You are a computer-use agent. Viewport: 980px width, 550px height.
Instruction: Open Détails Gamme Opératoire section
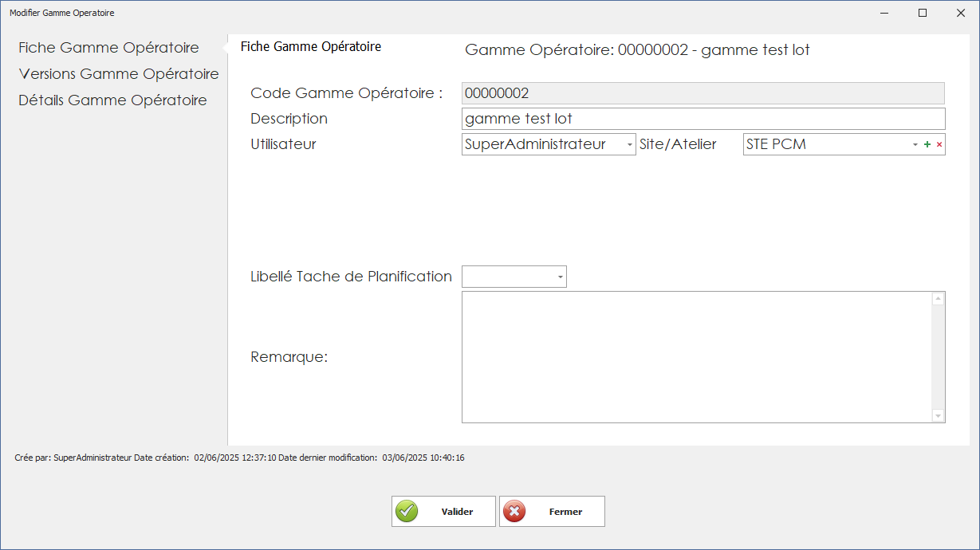coord(112,100)
